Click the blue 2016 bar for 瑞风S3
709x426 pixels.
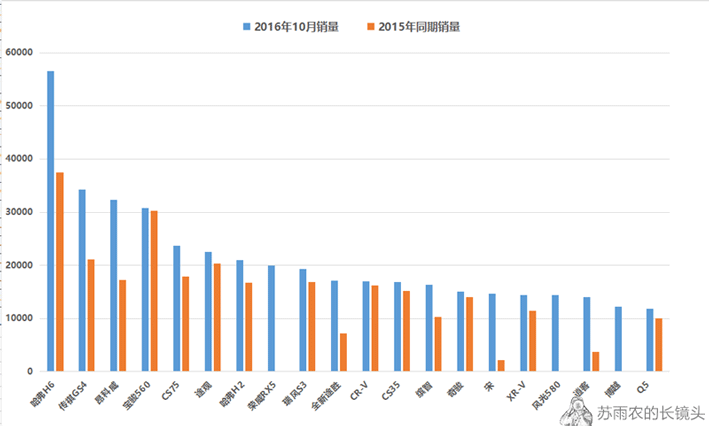pos(303,320)
